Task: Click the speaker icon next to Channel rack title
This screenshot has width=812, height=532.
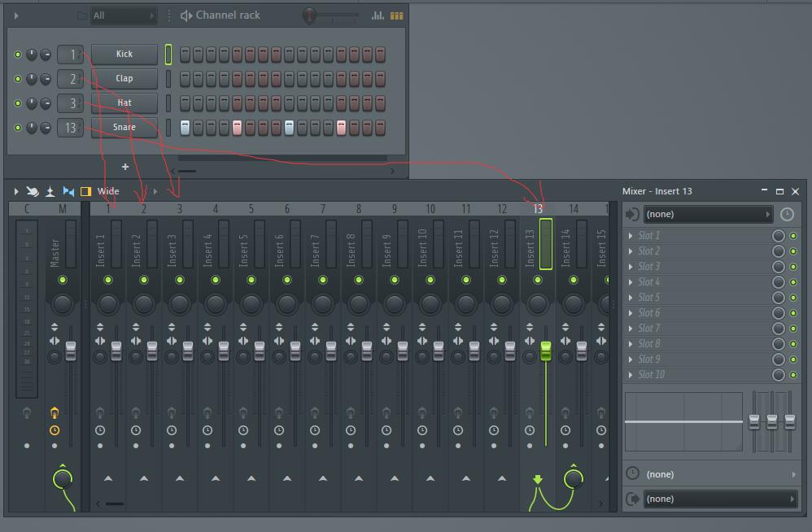Action: pos(186,15)
